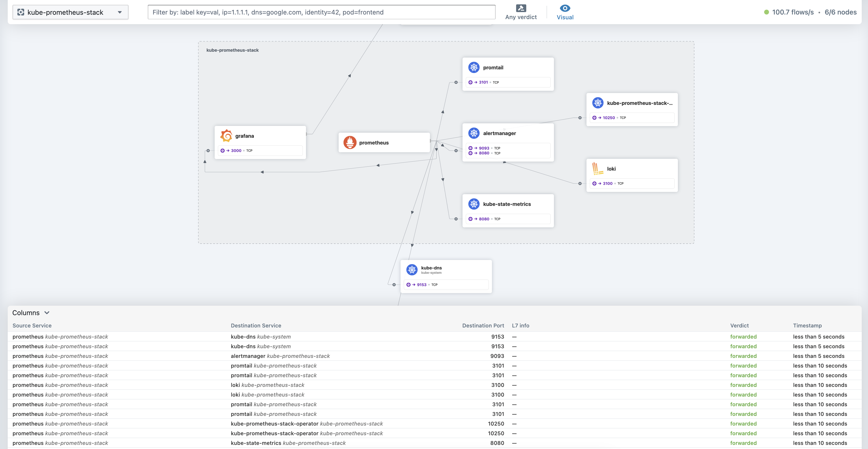Viewport: 868px width, 449px height.
Task: Click the TCP label beside port 10250
Action: pos(623,118)
